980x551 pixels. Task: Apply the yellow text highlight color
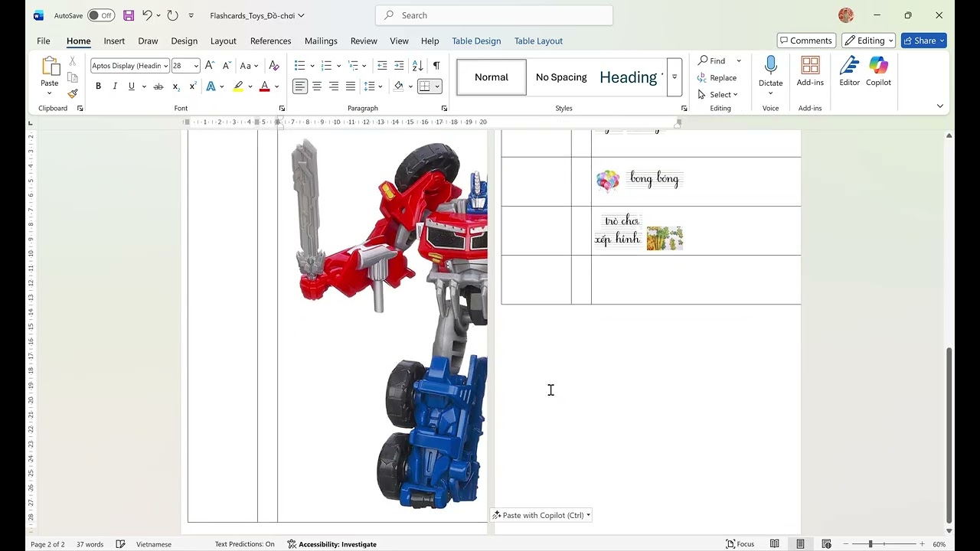click(238, 86)
